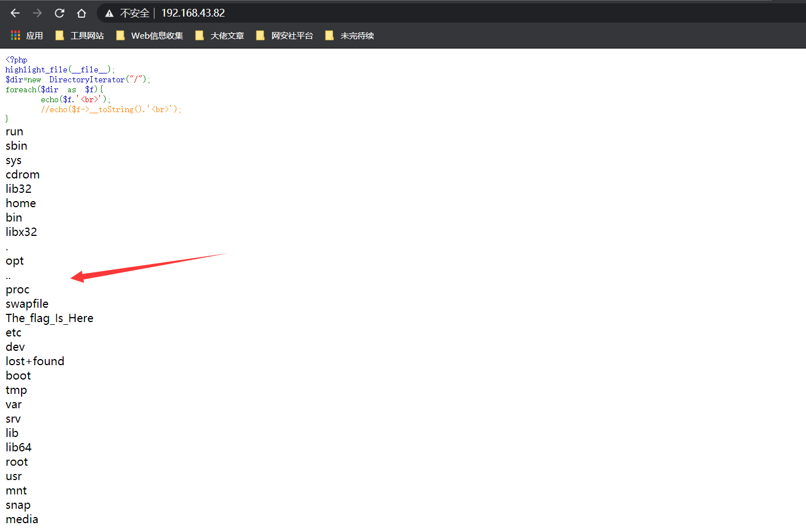This screenshot has height=532, width=806.
Task: Click the cdrom directory name
Action: click(x=23, y=175)
